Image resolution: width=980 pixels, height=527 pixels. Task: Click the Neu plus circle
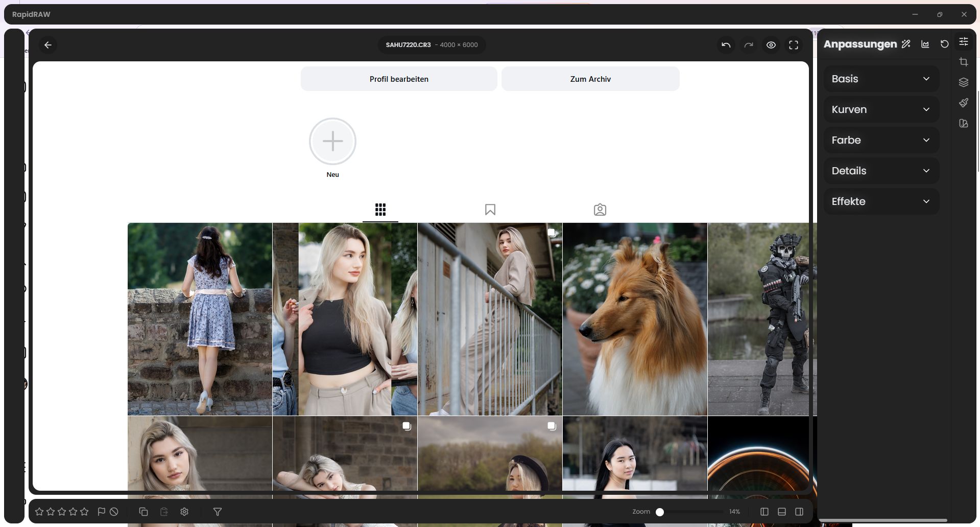332,141
